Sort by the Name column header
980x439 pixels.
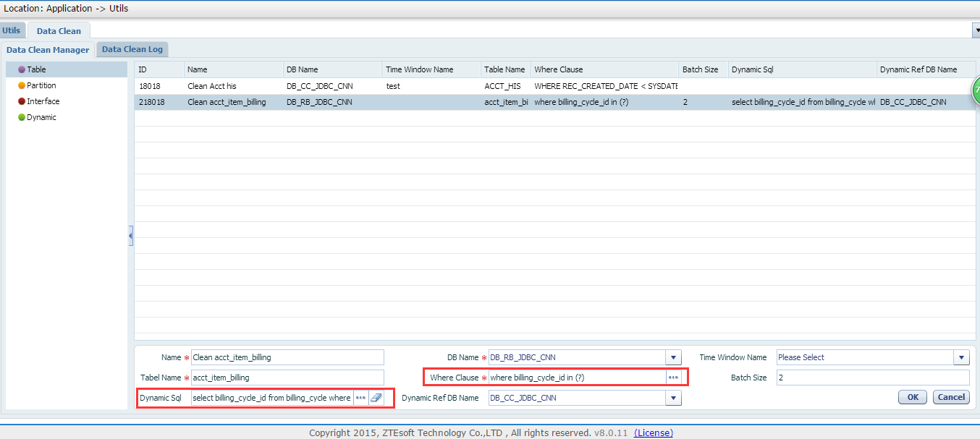click(234, 69)
